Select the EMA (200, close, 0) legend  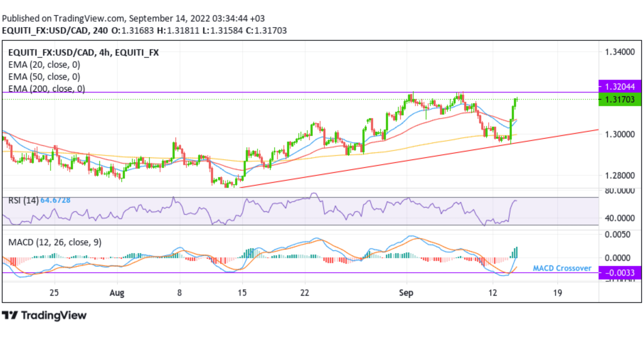46,88
